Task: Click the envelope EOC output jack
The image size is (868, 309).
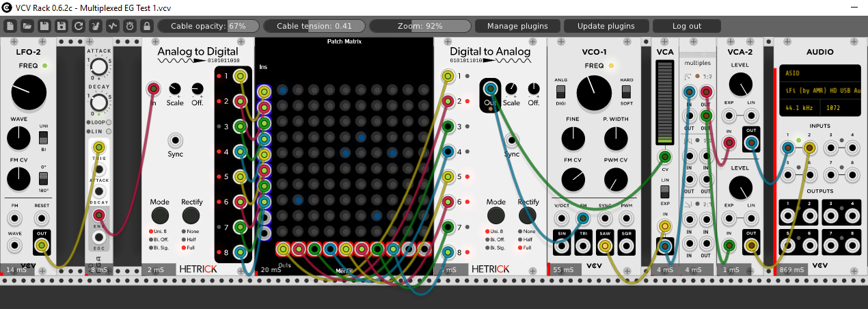Action: 99,238
